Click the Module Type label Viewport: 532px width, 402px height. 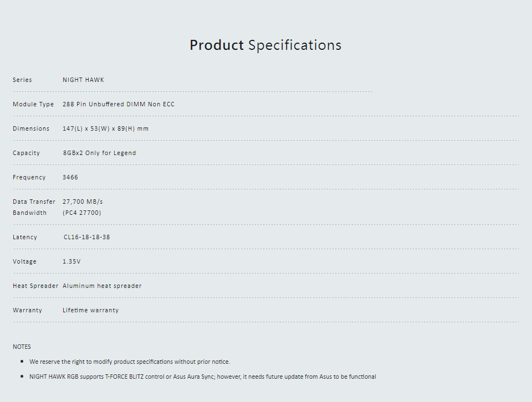click(33, 105)
